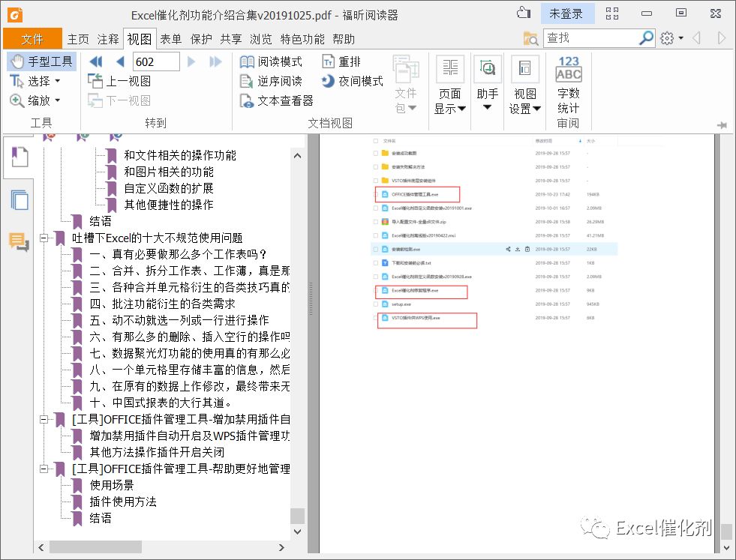Go to the first page
The image size is (736, 560).
pos(96,61)
